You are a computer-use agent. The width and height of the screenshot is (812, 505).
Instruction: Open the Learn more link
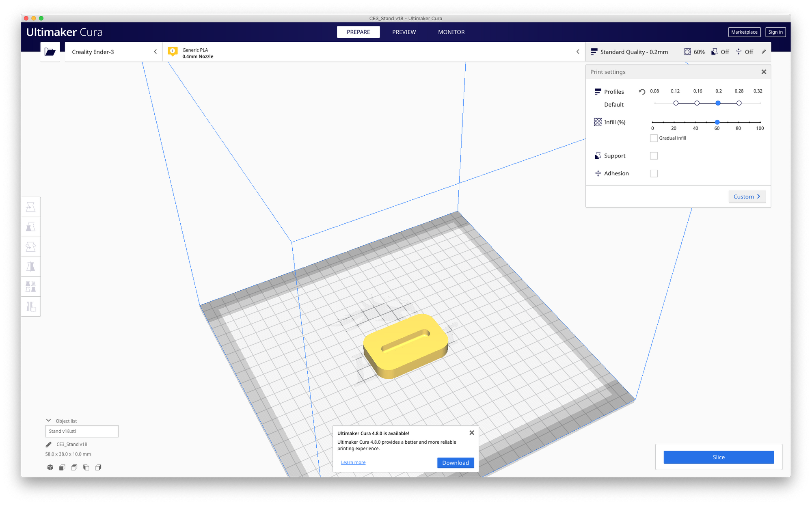point(353,462)
